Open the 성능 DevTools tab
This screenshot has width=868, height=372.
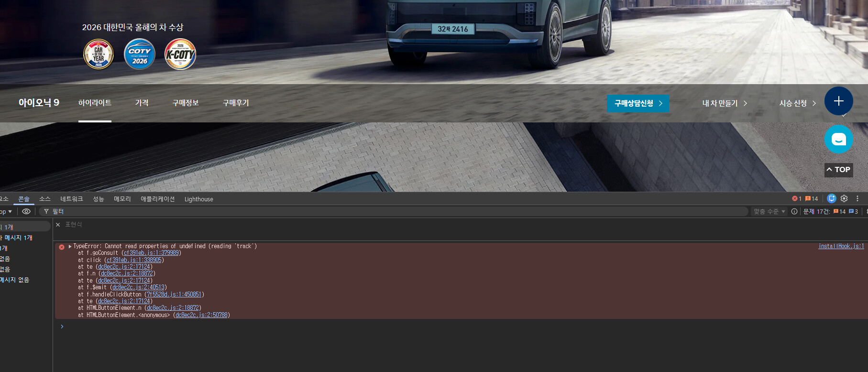(99, 199)
